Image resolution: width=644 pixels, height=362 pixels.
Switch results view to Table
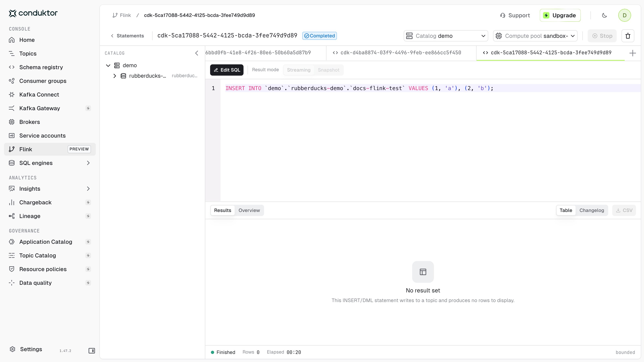coord(566,210)
